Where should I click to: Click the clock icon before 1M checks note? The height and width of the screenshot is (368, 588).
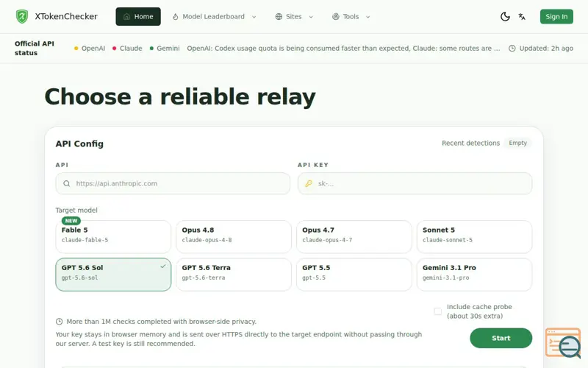click(x=60, y=322)
